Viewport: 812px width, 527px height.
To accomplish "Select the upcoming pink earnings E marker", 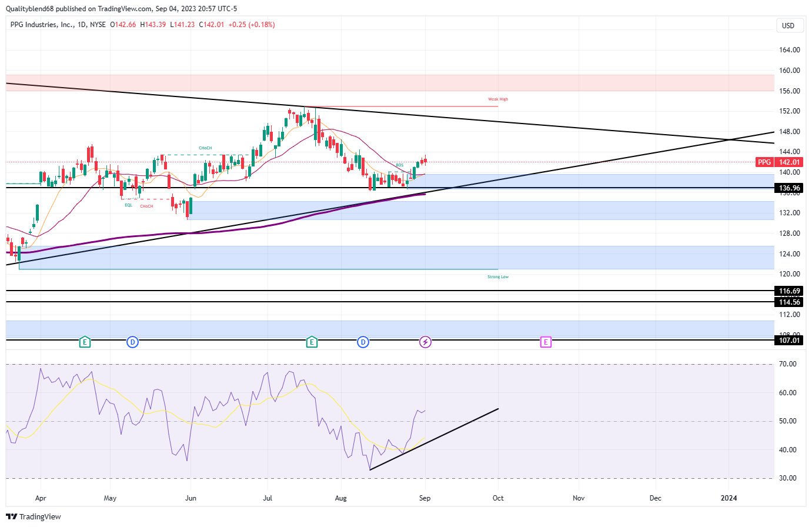I will (546, 342).
